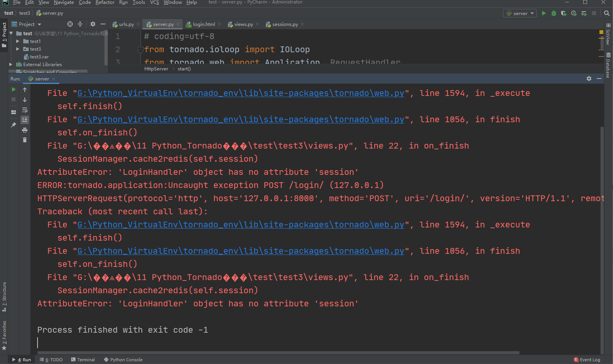This screenshot has height=364, width=613.
Task: Hide the Run tool window
Action: click(x=599, y=79)
